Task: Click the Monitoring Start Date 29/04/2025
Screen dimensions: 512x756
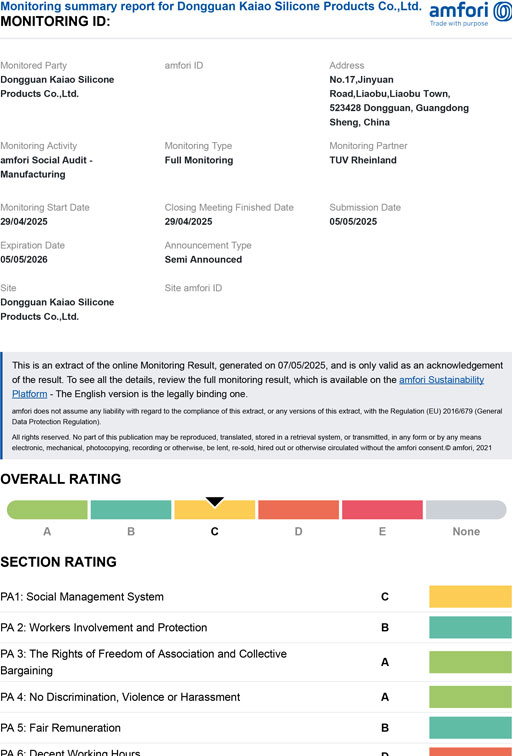Action: (x=24, y=222)
